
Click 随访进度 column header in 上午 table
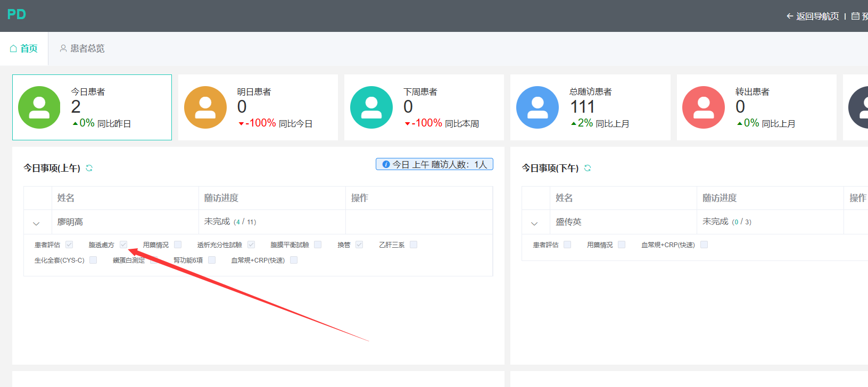tap(221, 198)
